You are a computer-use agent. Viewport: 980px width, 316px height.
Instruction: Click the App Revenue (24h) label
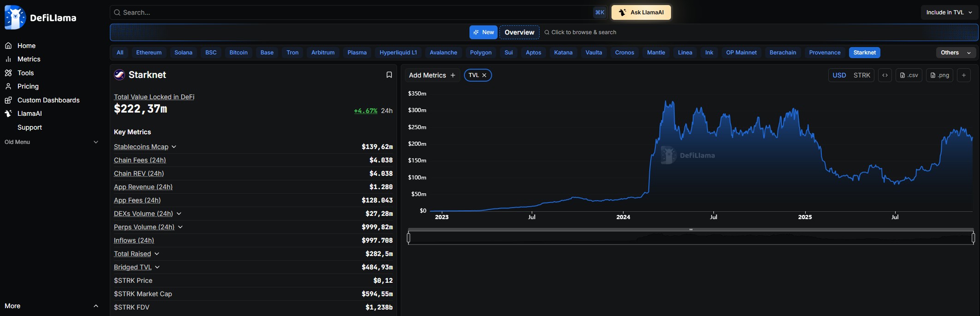click(143, 187)
